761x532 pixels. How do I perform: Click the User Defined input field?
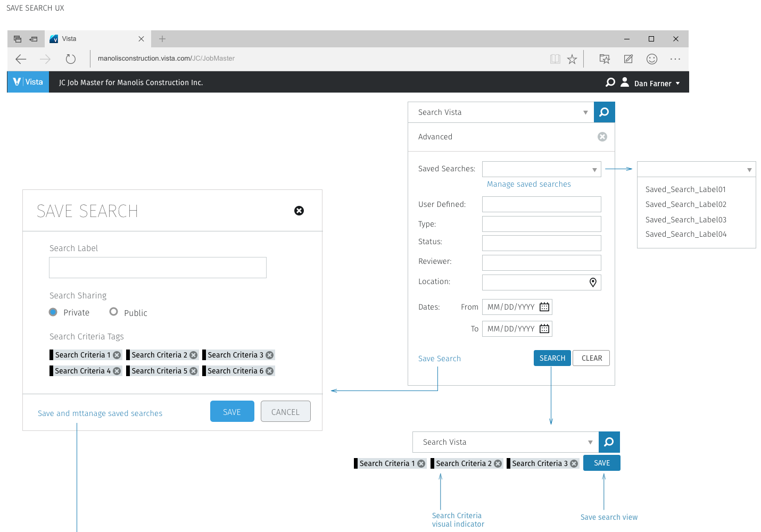coord(542,204)
